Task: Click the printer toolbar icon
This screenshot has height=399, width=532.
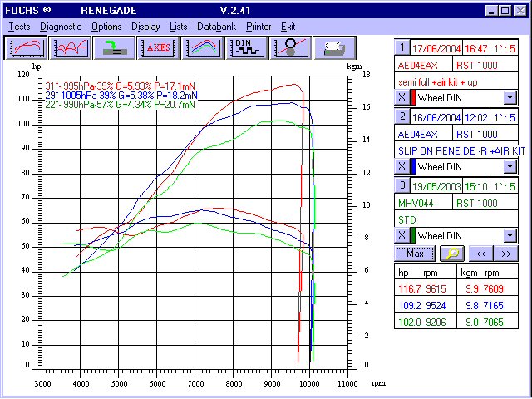Action: tap(335, 48)
